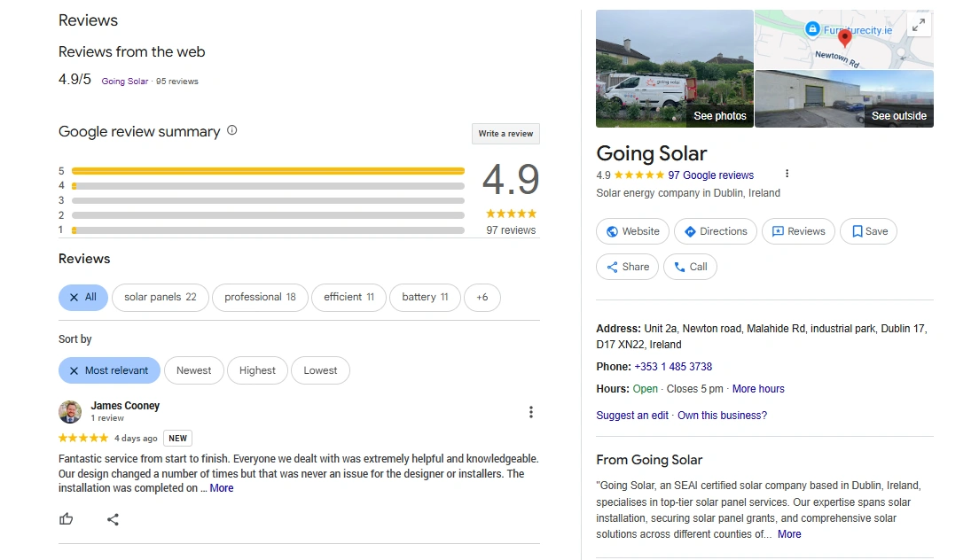This screenshot has height=560, width=979.
Task: Expand the map to full view
Action: [x=920, y=25]
